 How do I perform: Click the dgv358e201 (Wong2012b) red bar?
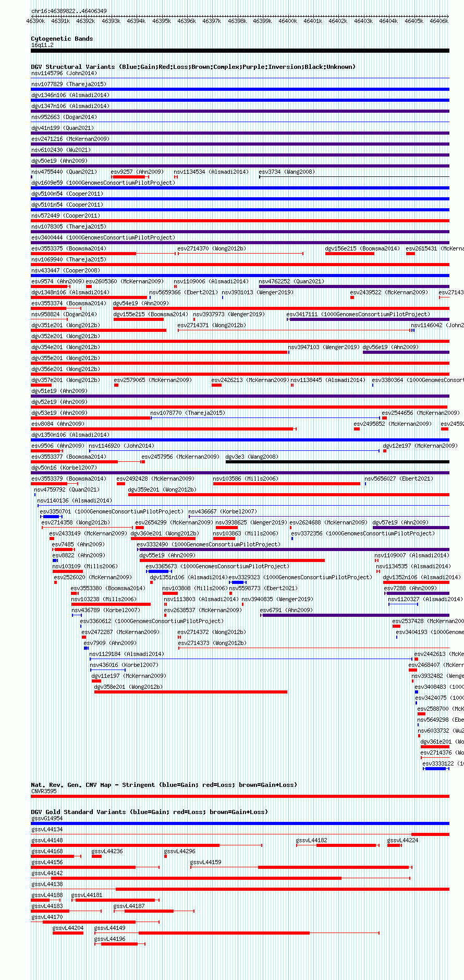tap(191, 692)
